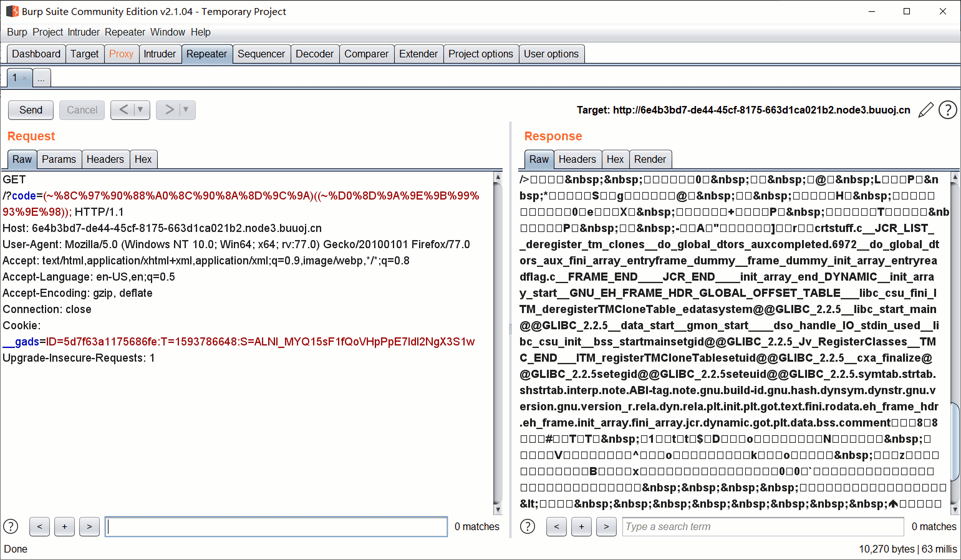Viewport: 961px width, 560px height.
Task: Select the response Render tab
Action: 650,159
